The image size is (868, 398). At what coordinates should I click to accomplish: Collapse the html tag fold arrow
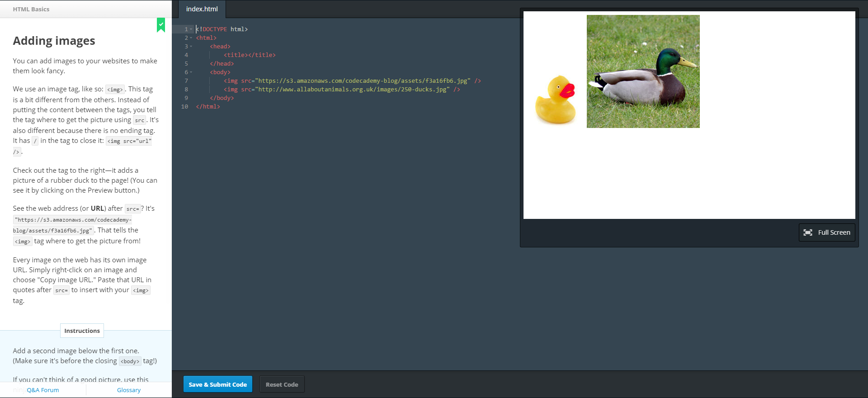click(191, 38)
